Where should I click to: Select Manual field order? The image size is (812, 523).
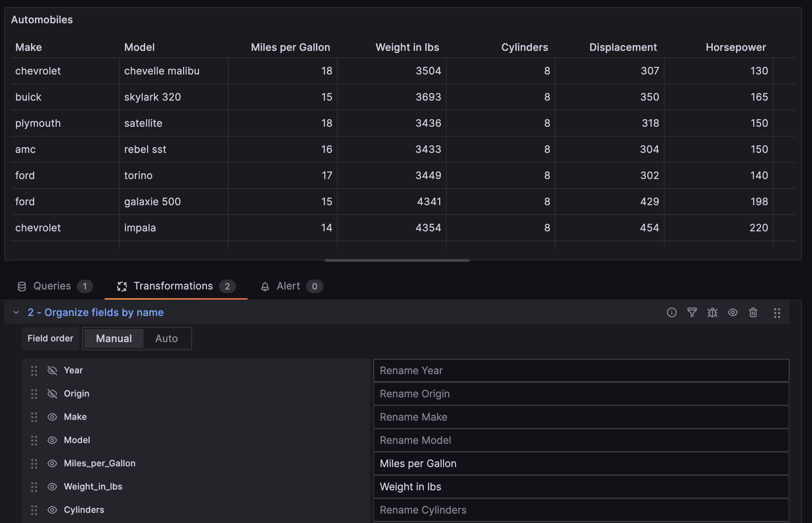pos(113,338)
